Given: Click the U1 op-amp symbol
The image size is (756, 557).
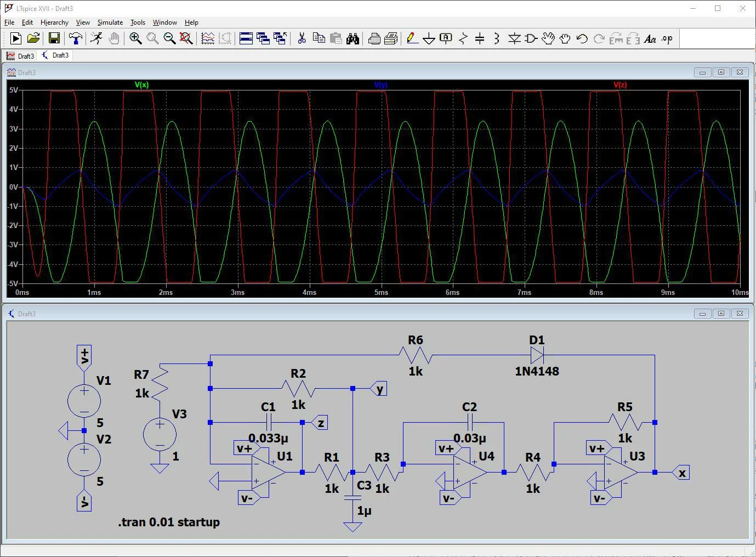Looking at the screenshot, I should (268, 472).
